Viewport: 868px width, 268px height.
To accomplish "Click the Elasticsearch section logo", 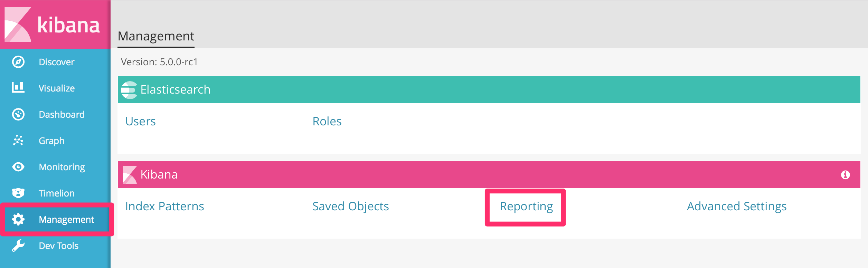I will (129, 89).
